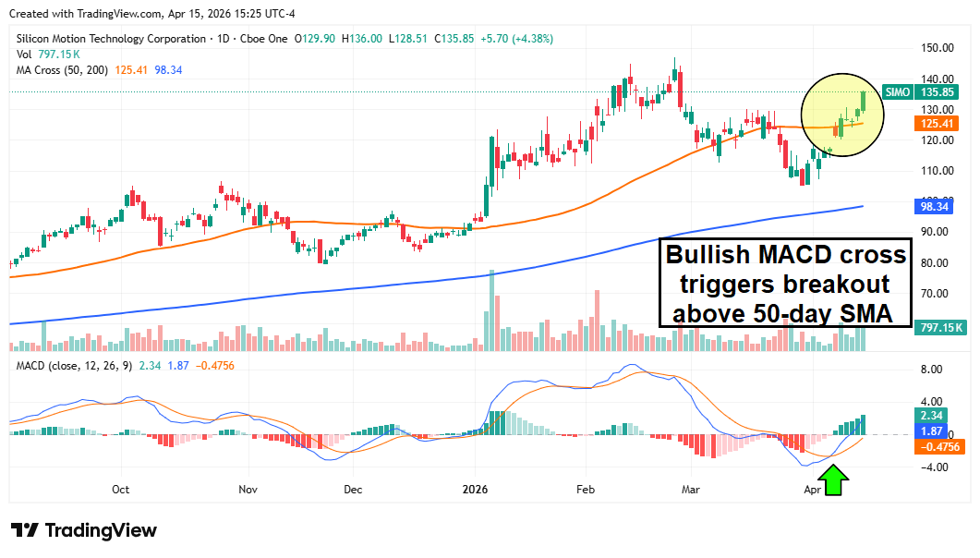Select the yellow circle drawing on the chart

(x=842, y=115)
